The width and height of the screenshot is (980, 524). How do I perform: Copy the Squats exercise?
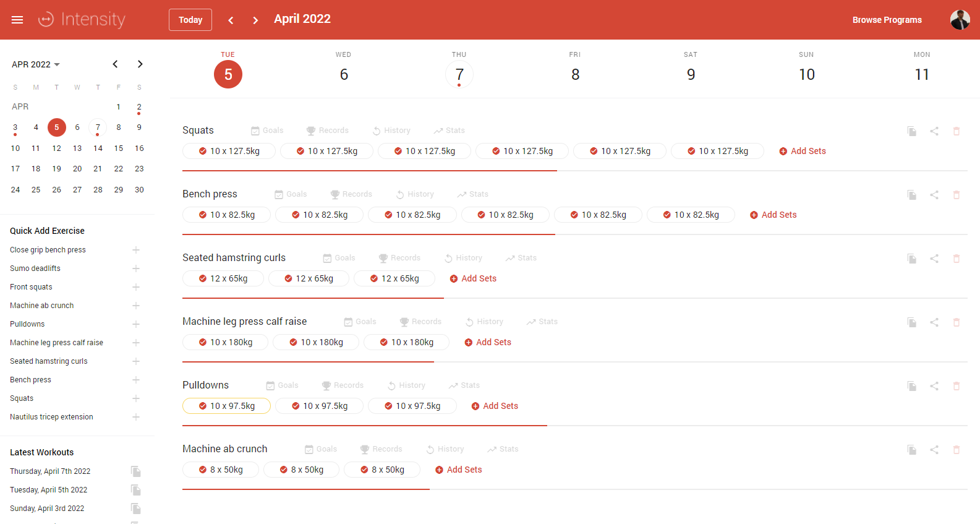click(911, 131)
